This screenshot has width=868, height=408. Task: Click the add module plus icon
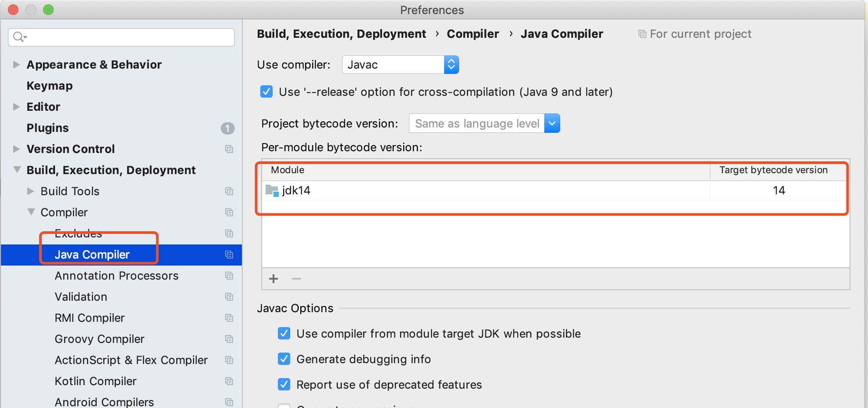point(274,279)
